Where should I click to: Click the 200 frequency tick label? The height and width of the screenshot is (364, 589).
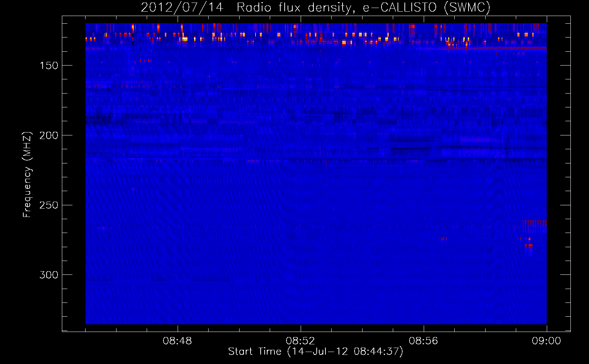49,135
